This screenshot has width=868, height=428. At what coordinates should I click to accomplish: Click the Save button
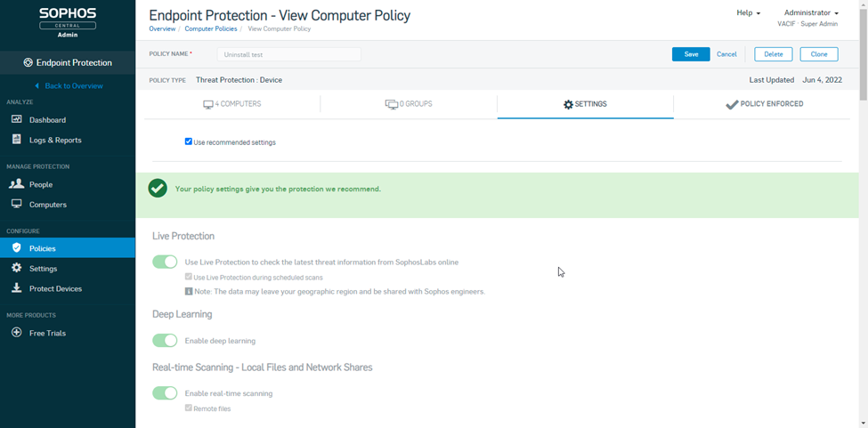pyautogui.click(x=691, y=54)
